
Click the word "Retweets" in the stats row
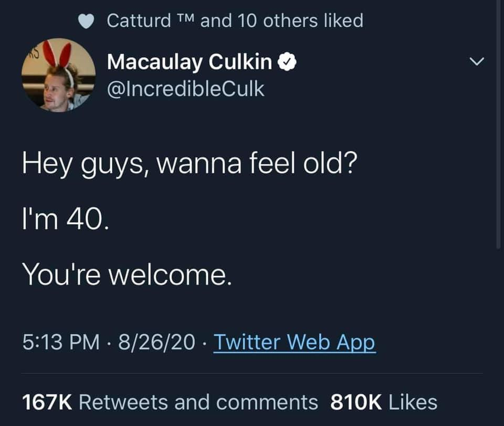pos(124,402)
